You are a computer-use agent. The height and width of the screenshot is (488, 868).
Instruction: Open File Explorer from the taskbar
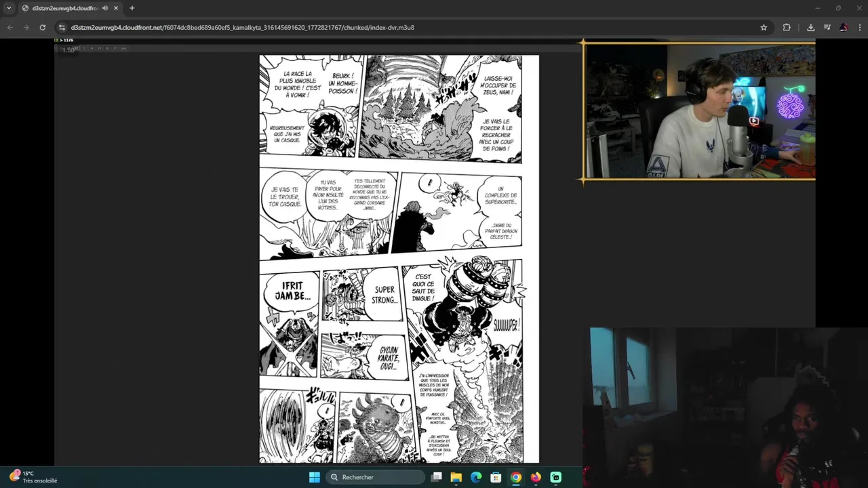pyautogui.click(x=456, y=477)
